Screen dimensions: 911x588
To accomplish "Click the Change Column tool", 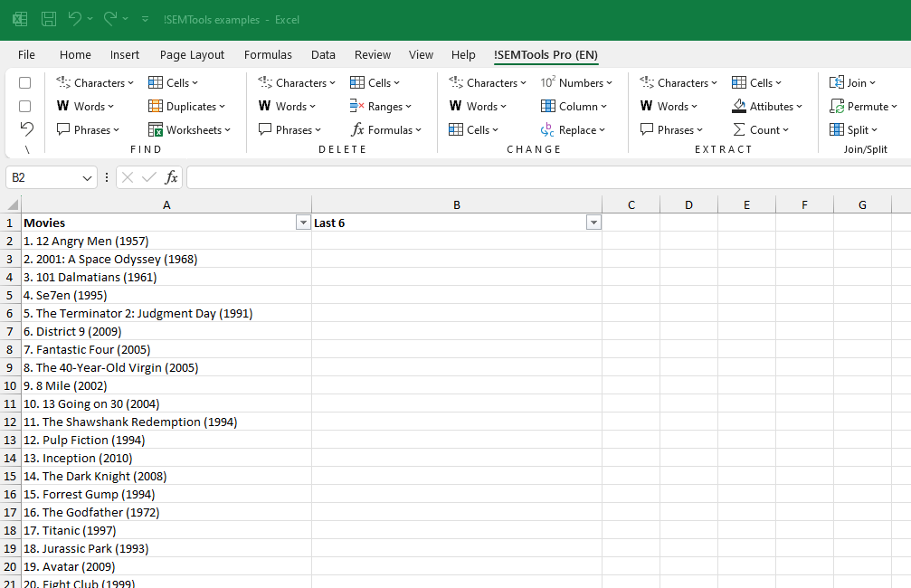I will coord(575,106).
